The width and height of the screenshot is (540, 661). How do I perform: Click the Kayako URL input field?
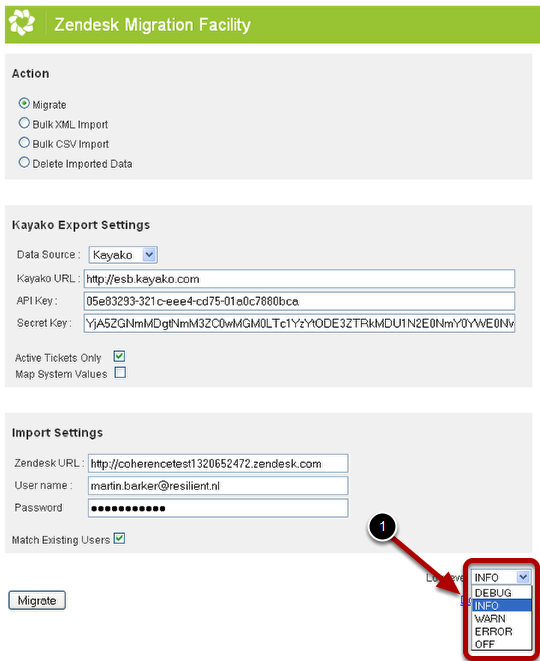tap(299, 279)
